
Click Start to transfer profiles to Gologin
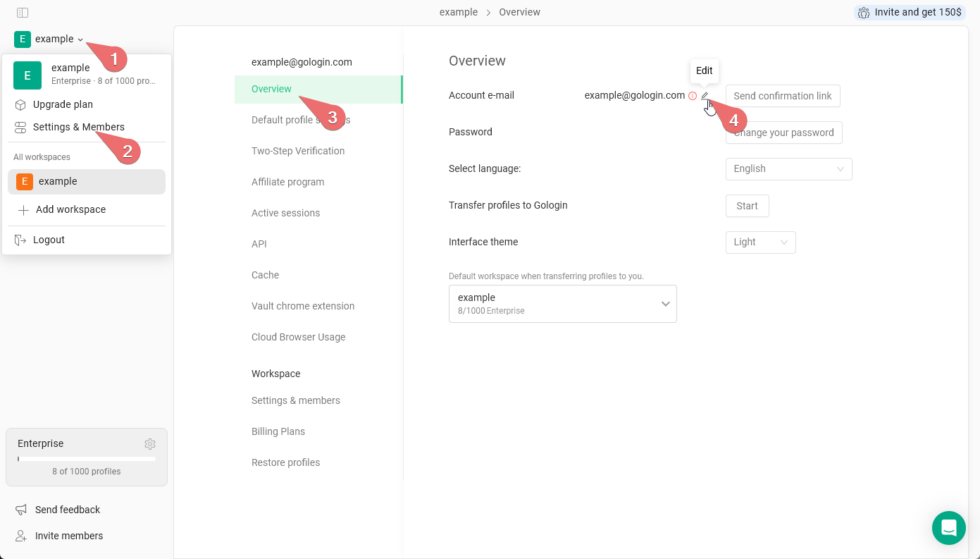tap(747, 206)
